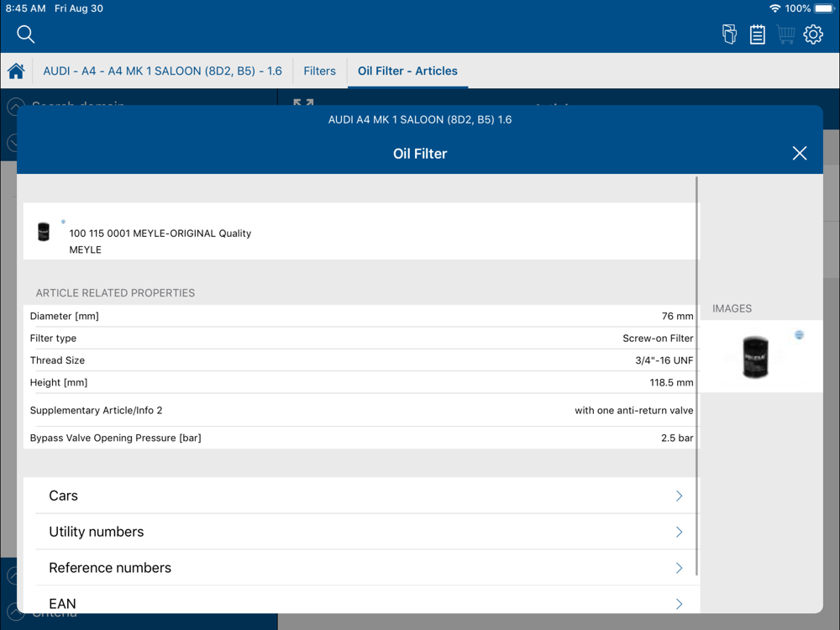This screenshot has width=840, height=630.
Task: Tap the 8:45 AM clock
Action: click(x=26, y=8)
